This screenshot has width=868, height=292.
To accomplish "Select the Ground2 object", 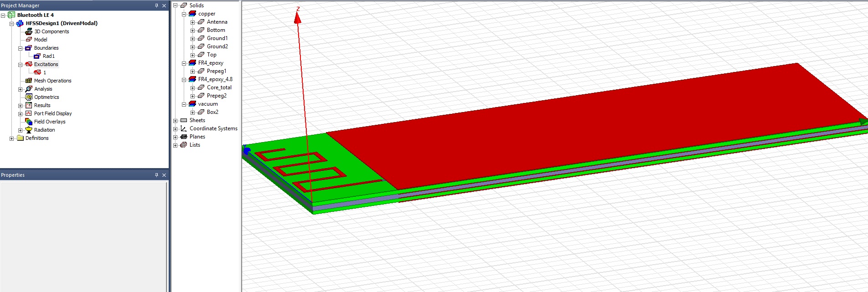I will pyautogui.click(x=217, y=46).
